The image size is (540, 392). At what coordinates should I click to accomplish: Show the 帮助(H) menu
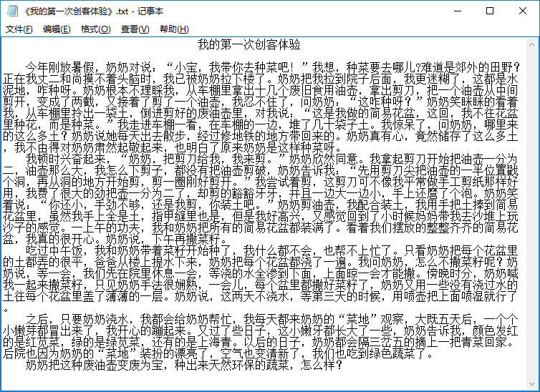point(173,29)
